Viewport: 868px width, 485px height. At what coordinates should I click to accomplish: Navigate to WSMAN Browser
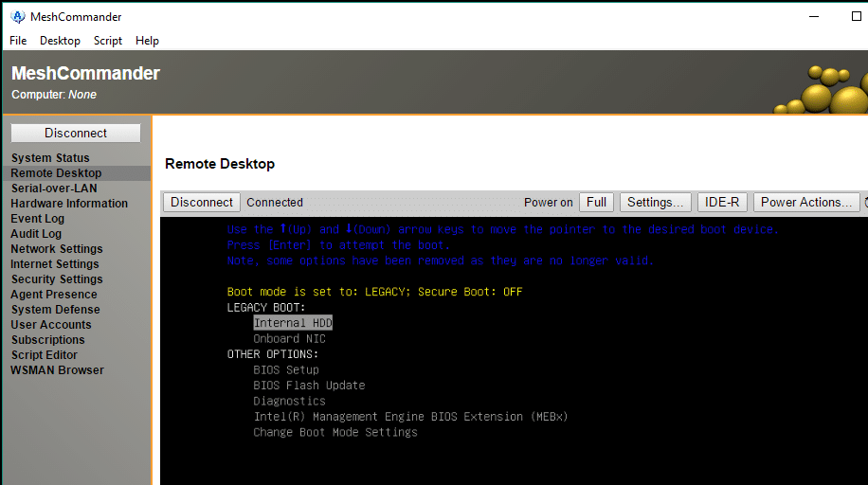click(57, 370)
